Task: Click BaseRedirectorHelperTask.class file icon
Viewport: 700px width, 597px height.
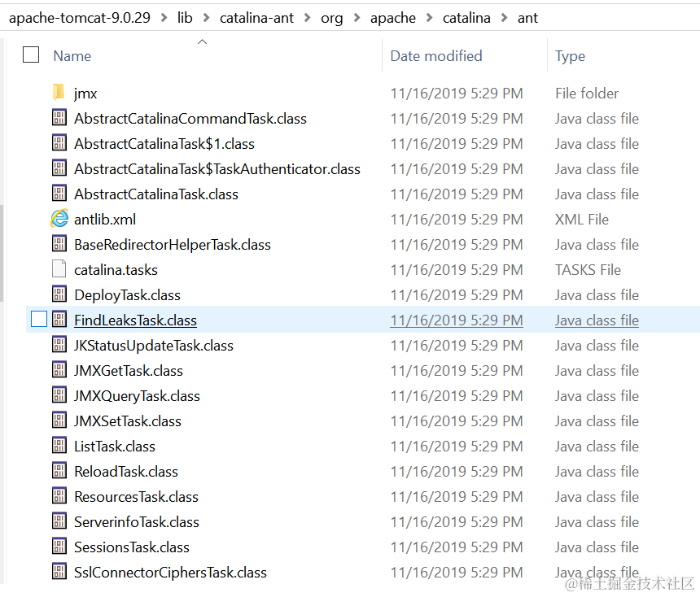Action: 59,244
